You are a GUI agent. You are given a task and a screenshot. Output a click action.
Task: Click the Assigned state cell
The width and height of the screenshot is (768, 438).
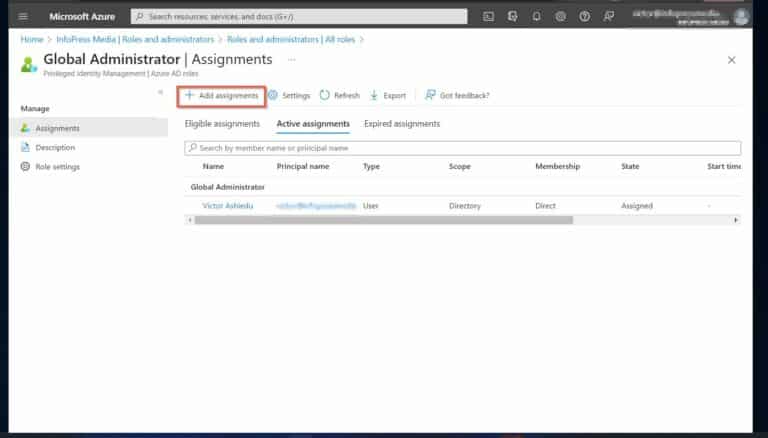[637, 206]
